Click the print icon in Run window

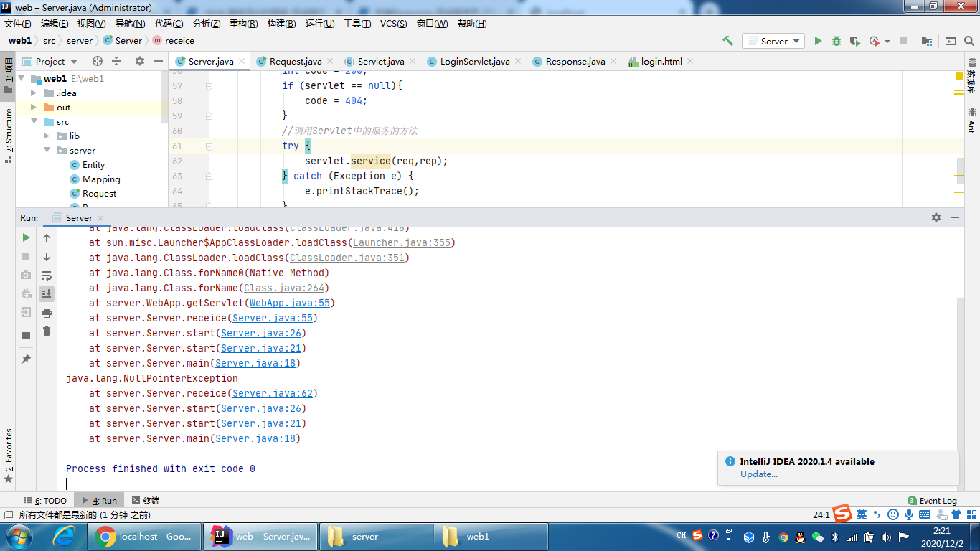pyautogui.click(x=47, y=312)
